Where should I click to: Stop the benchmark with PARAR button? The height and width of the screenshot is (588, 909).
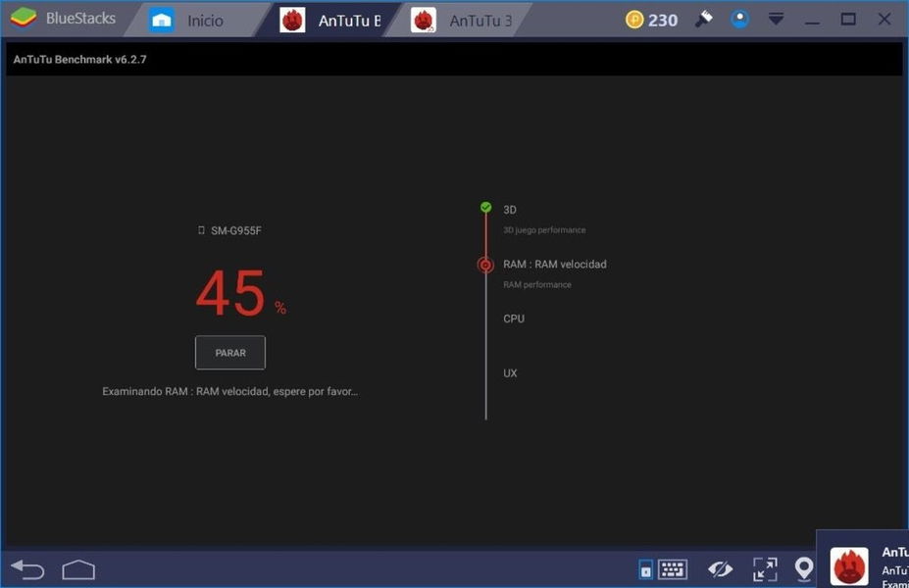tap(230, 352)
